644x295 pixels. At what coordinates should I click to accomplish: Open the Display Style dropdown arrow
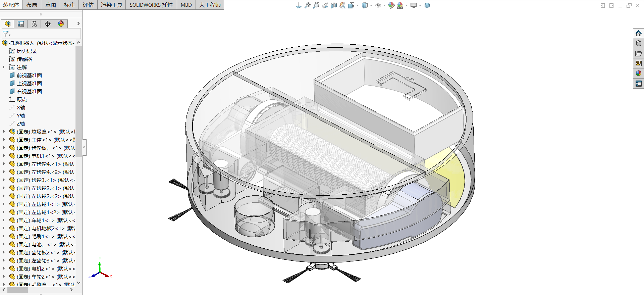click(371, 5)
